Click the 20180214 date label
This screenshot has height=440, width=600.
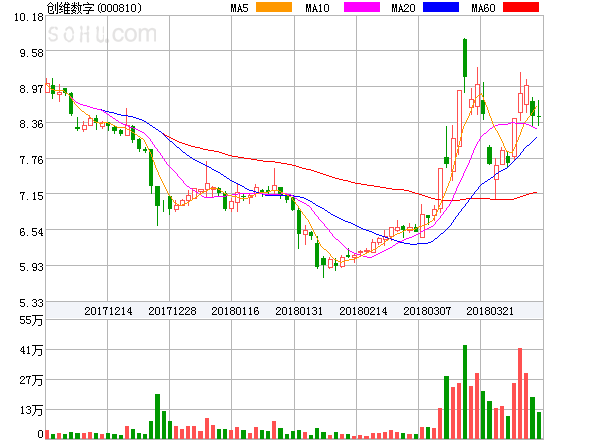click(x=364, y=311)
